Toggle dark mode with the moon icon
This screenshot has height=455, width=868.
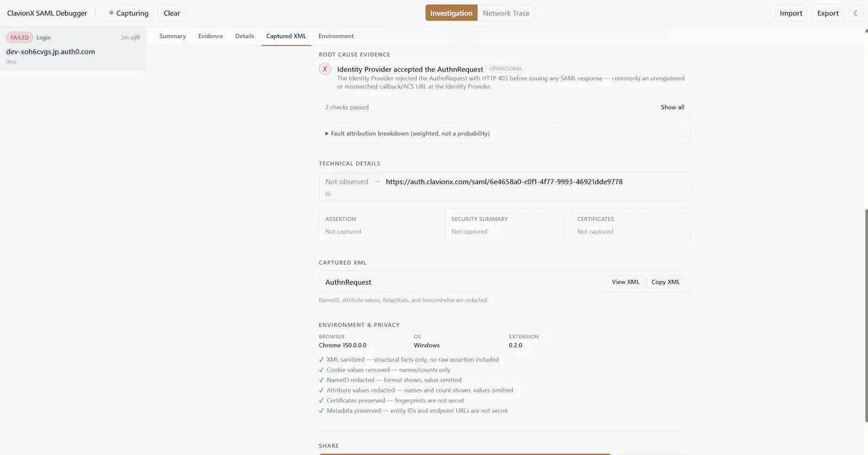coord(856,13)
